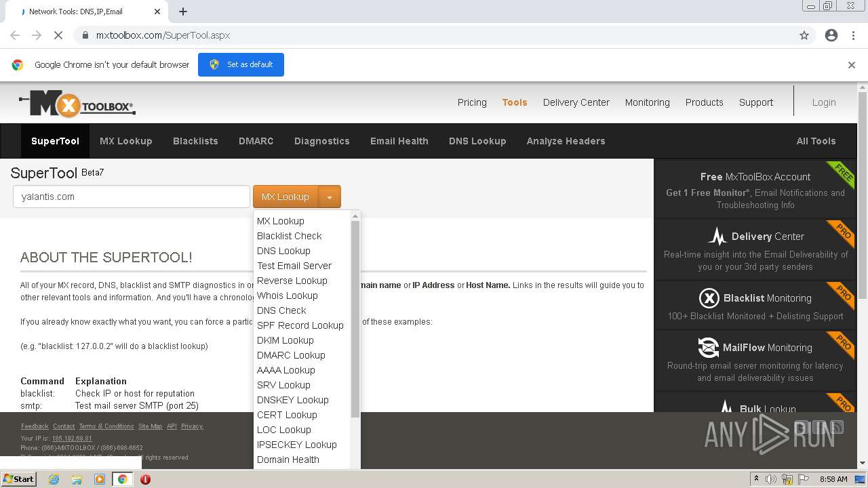Select Reverse Lookup option
This screenshot has height=488, width=868.
(x=292, y=281)
